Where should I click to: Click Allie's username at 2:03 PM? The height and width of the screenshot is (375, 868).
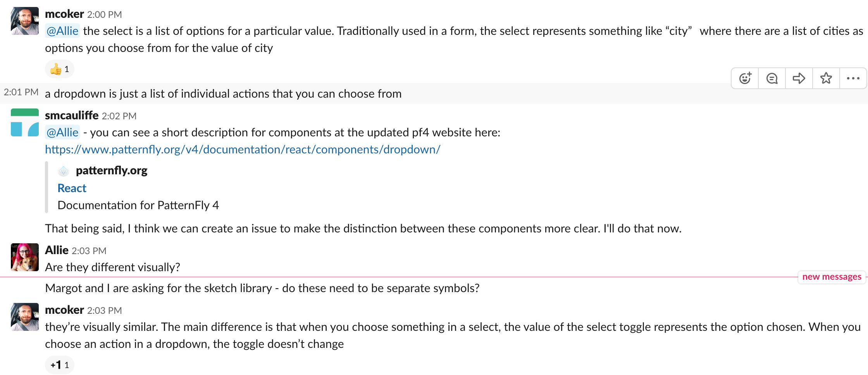click(x=56, y=250)
